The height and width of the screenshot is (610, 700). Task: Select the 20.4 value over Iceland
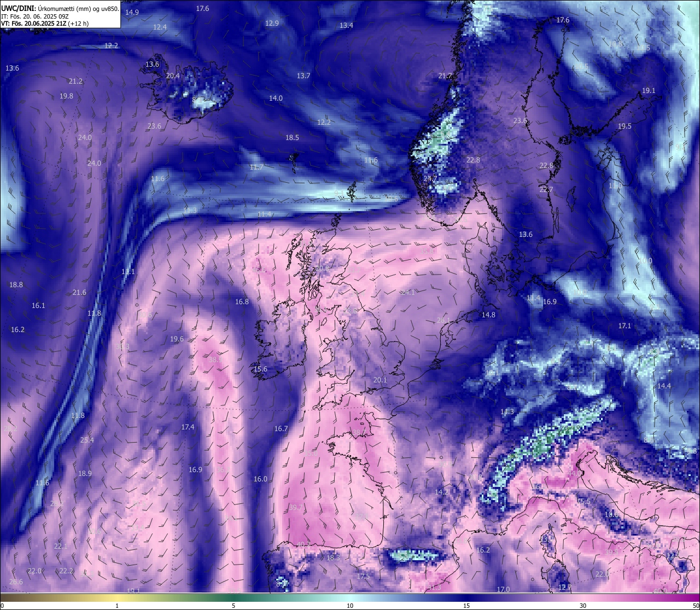[173, 75]
